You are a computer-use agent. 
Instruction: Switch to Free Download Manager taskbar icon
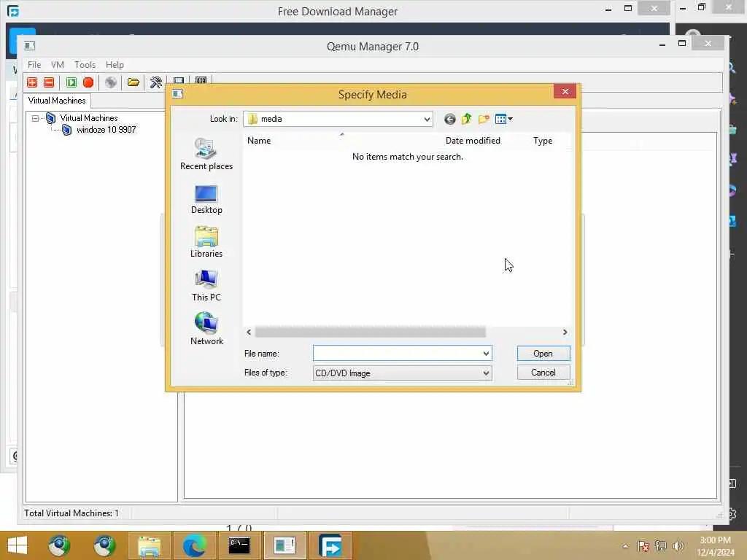click(x=330, y=545)
